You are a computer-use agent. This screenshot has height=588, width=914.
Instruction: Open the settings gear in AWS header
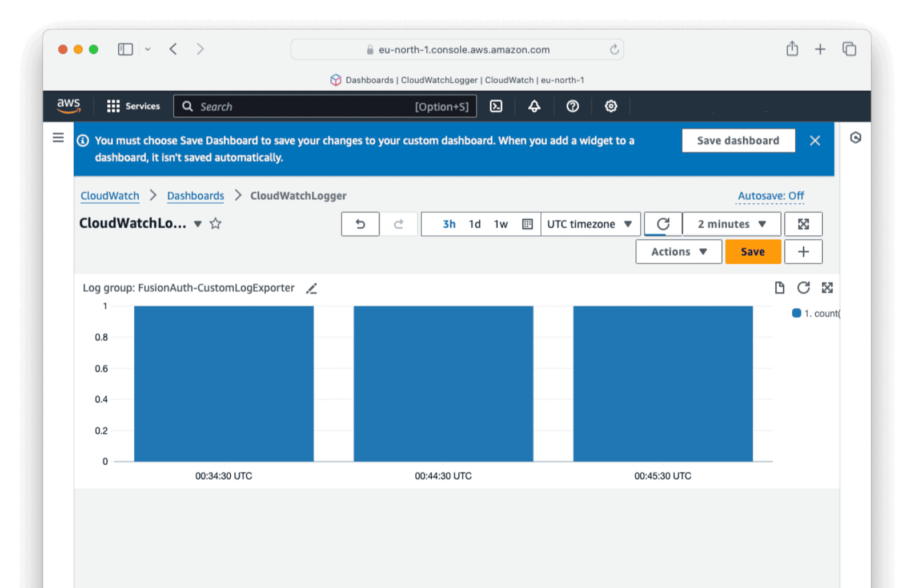[x=611, y=106]
